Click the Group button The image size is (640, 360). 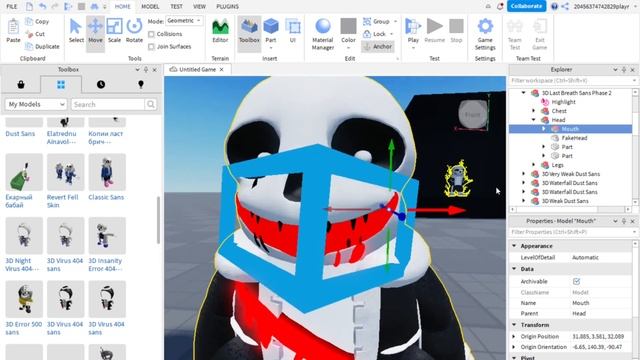377,21
